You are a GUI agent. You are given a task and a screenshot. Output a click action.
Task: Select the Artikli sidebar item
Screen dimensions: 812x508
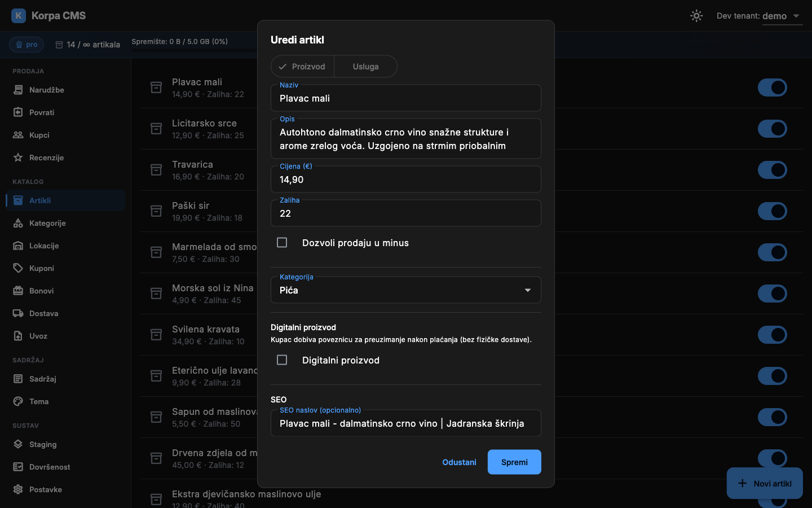tap(65, 200)
